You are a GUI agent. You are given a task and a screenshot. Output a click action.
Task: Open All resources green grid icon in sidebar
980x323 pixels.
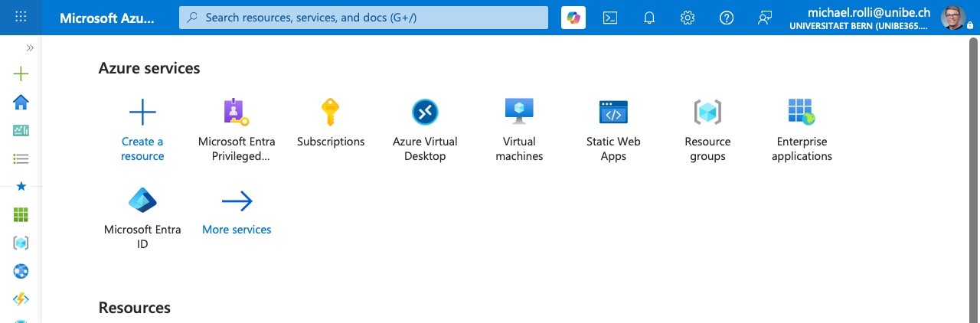[x=21, y=215]
